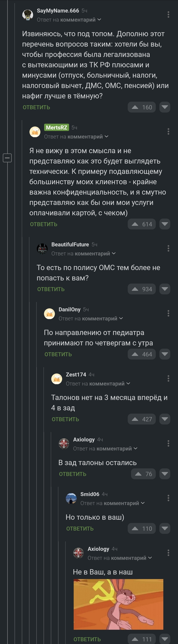
Task: Upvote SayMyName.666's comment with 160 points
Action: [x=135, y=107]
